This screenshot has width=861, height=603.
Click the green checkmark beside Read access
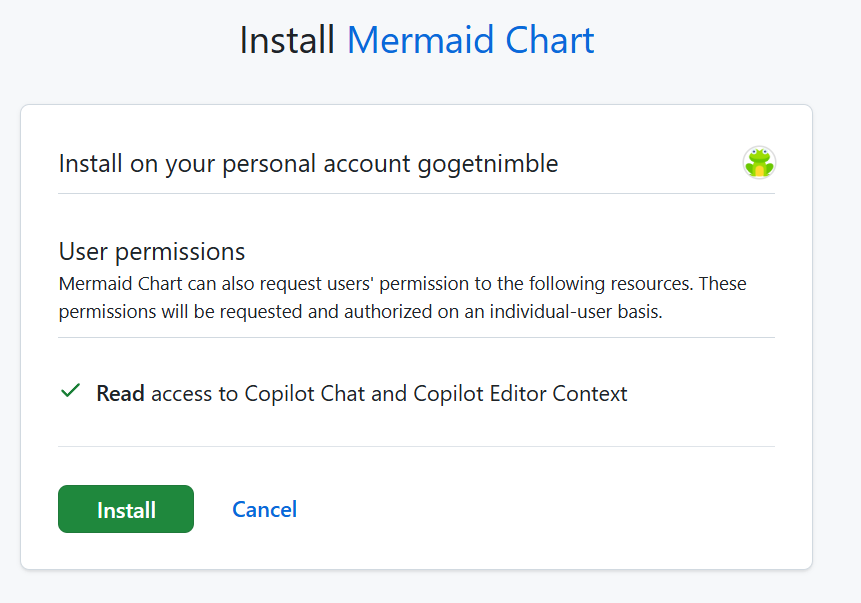click(70, 392)
